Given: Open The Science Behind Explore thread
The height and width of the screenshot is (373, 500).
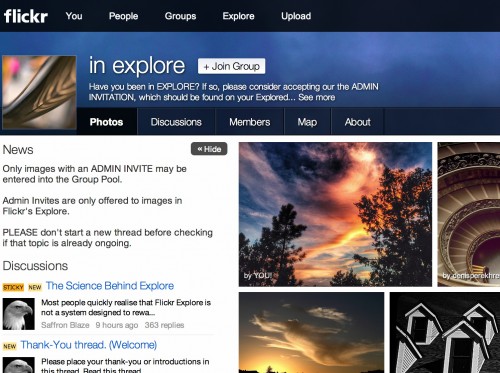Looking at the screenshot, I should 110,286.
